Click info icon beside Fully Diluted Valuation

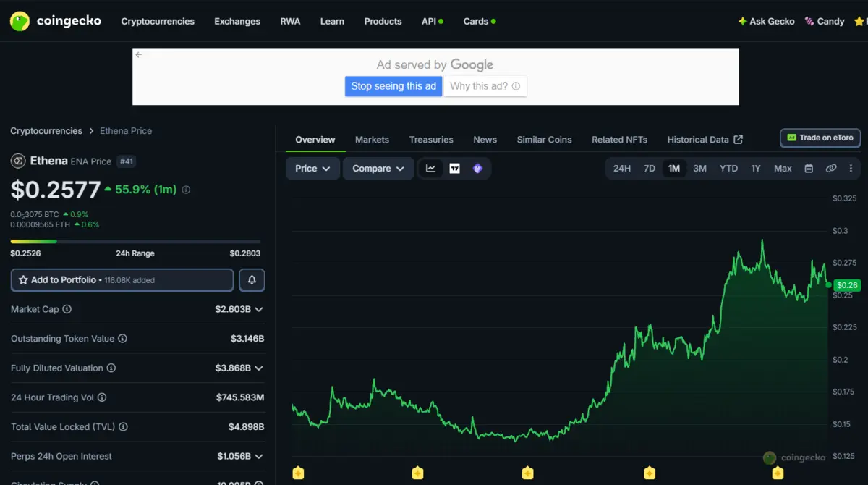[x=111, y=368]
